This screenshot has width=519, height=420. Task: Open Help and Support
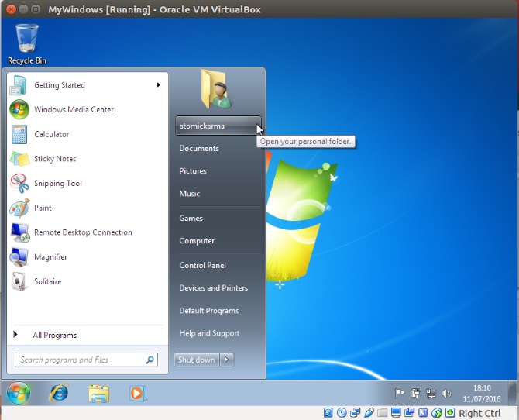point(209,333)
